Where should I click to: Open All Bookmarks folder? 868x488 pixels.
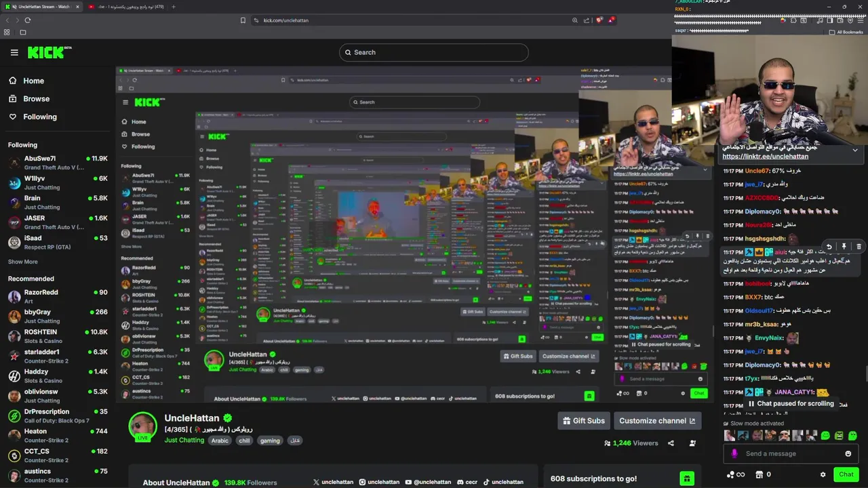(x=846, y=32)
